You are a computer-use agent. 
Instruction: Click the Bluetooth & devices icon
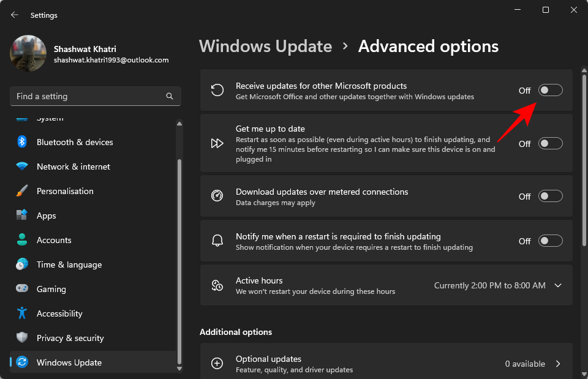coord(22,142)
